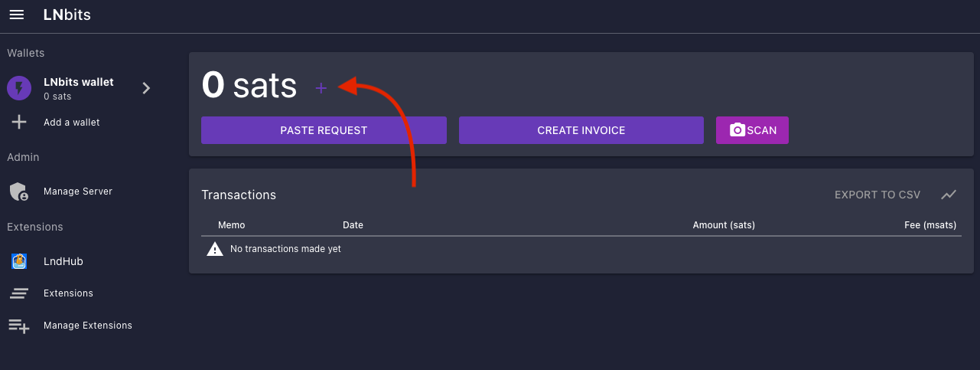Open the LndHub extension icon

point(20,262)
